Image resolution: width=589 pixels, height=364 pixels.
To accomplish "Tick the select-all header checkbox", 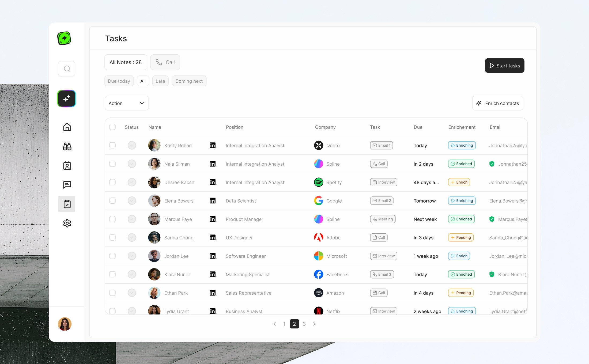I will pos(112,127).
